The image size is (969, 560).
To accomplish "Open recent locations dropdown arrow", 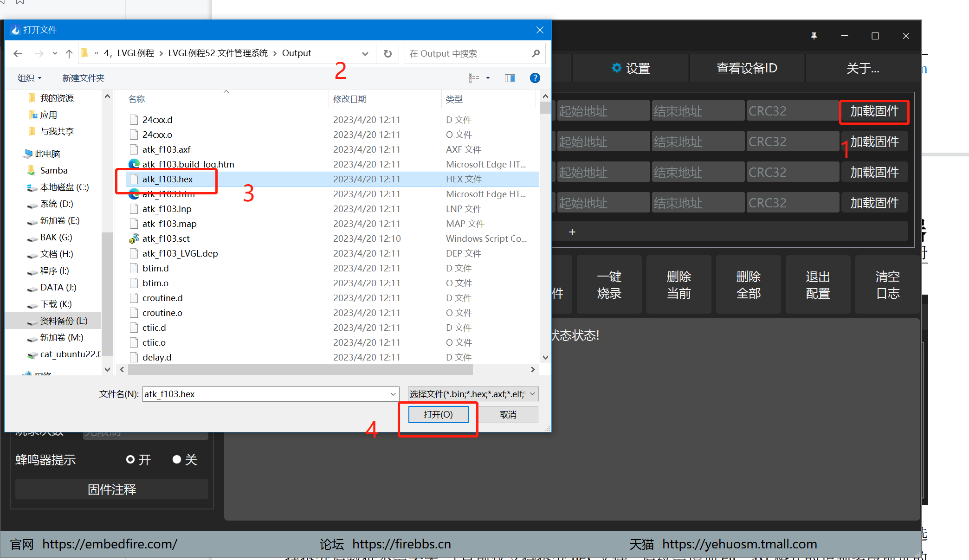I will [55, 53].
